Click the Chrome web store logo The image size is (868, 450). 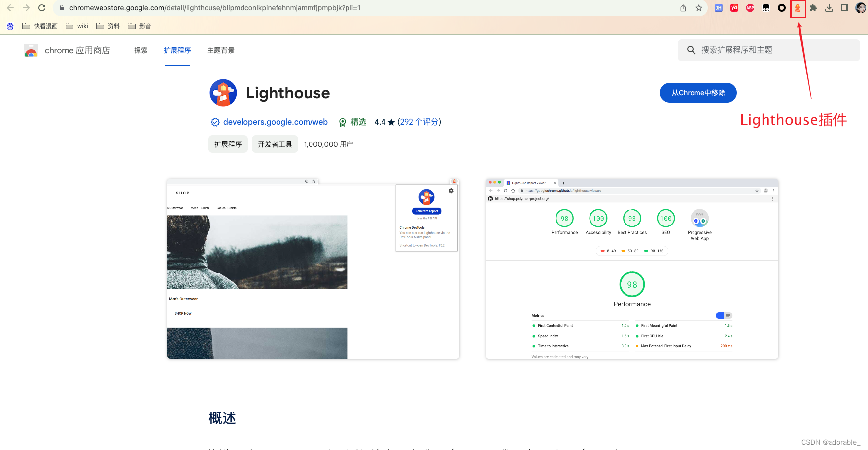31,50
